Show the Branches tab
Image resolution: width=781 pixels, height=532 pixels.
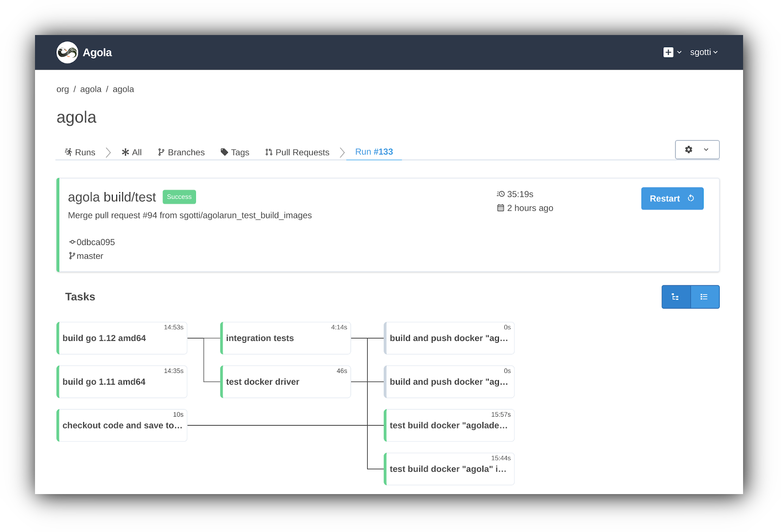[181, 152]
